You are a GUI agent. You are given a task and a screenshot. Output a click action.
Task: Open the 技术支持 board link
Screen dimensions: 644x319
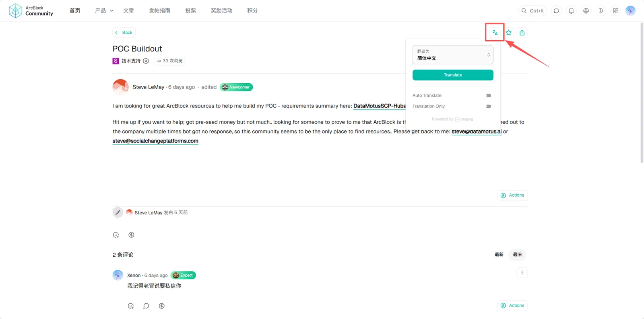[131, 61]
